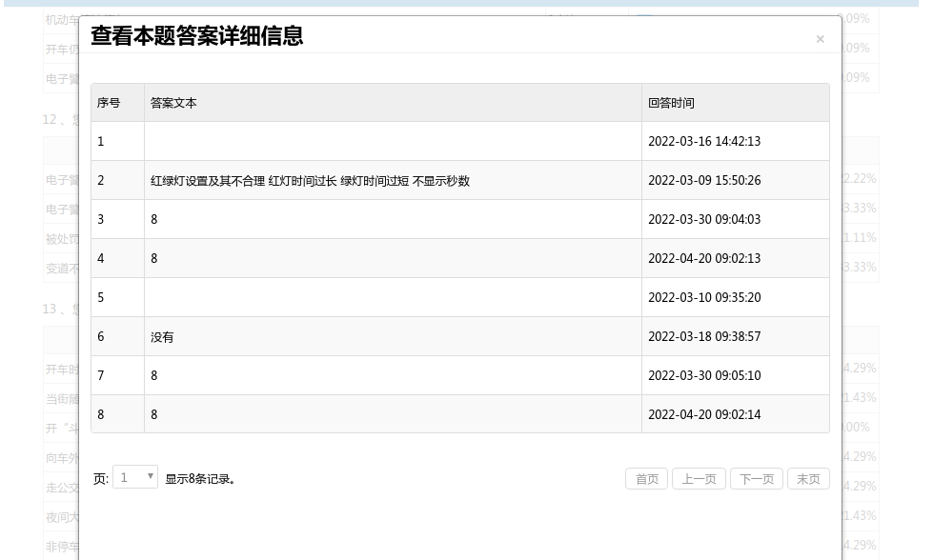Jump to last page with 末页
The image size is (933, 560).
(x=808, y=479)
